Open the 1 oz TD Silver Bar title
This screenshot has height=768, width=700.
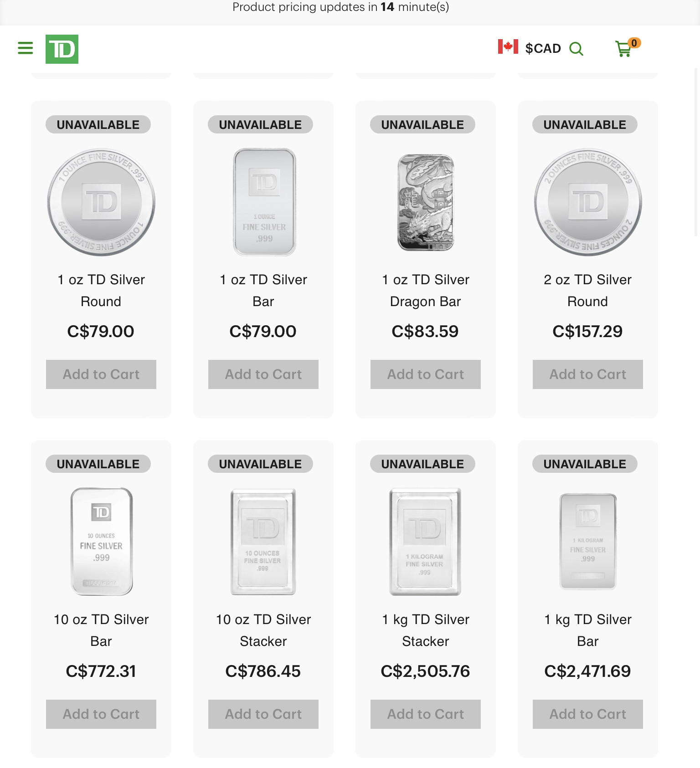263,290
